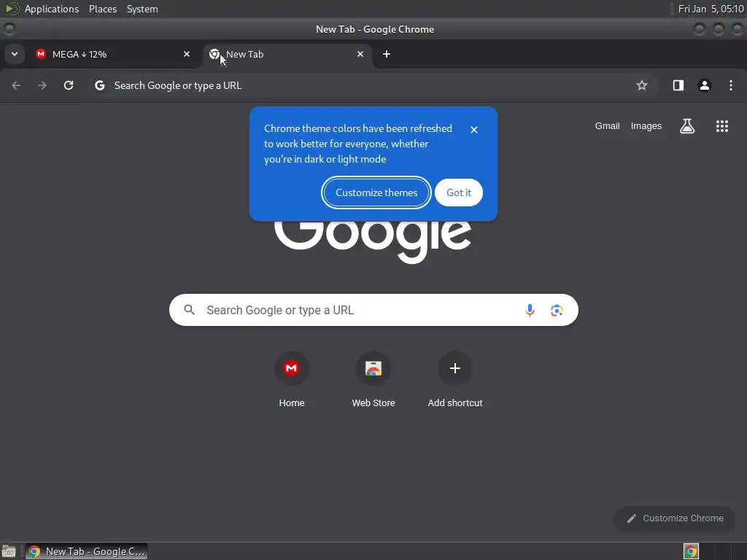The image size is (747, 560).
Task: Click the clock in the top panel
Action: coord(711,9)
